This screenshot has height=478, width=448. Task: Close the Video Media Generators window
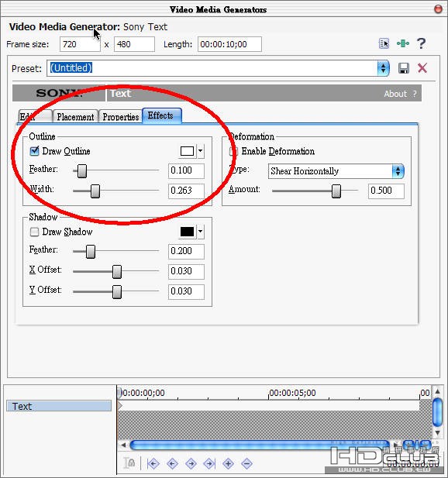[x=438, y=9]
